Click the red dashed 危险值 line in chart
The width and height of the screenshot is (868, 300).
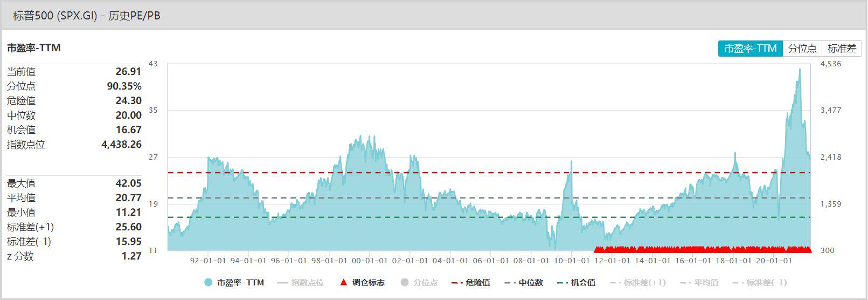(x=489, y=173)
